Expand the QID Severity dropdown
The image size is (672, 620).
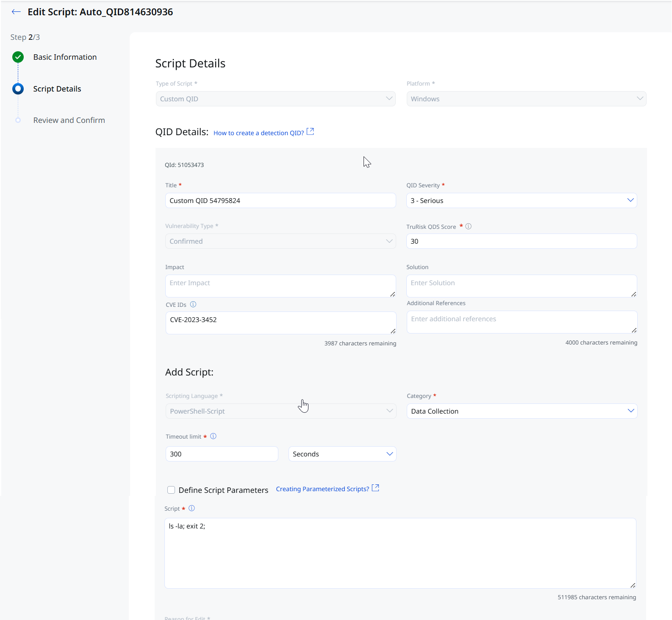coord(522,200)
